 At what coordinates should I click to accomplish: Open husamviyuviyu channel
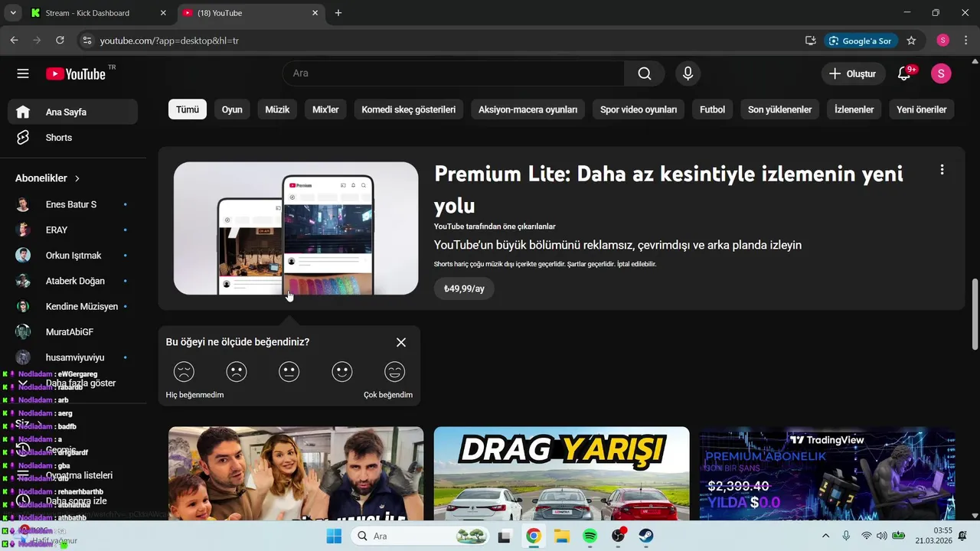point(73,357)
